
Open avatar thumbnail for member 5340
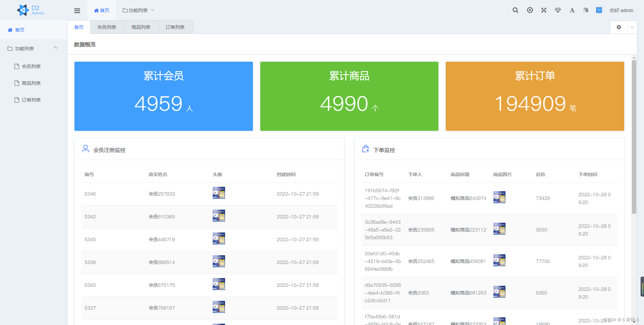tap(219, 284)
